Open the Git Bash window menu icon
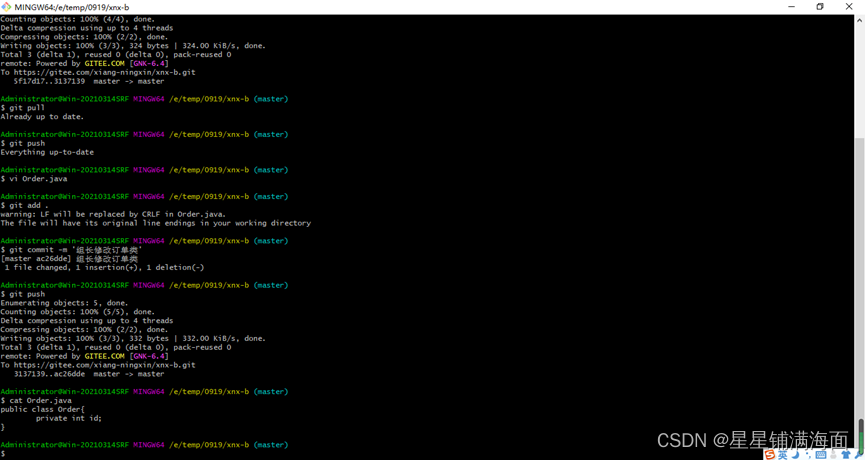 (x=6, y=7)
